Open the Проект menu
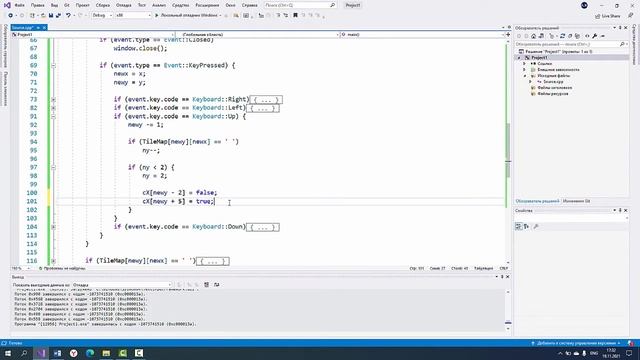640x360 pixels. tap(82, 5)
